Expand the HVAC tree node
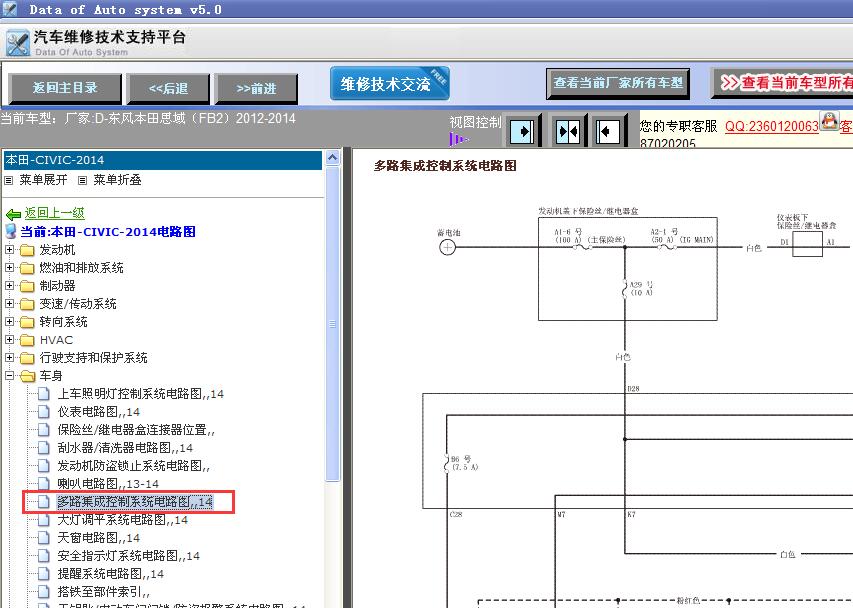Image resolution: width=853 pixels, height=608 pixels. pos(9,339)
